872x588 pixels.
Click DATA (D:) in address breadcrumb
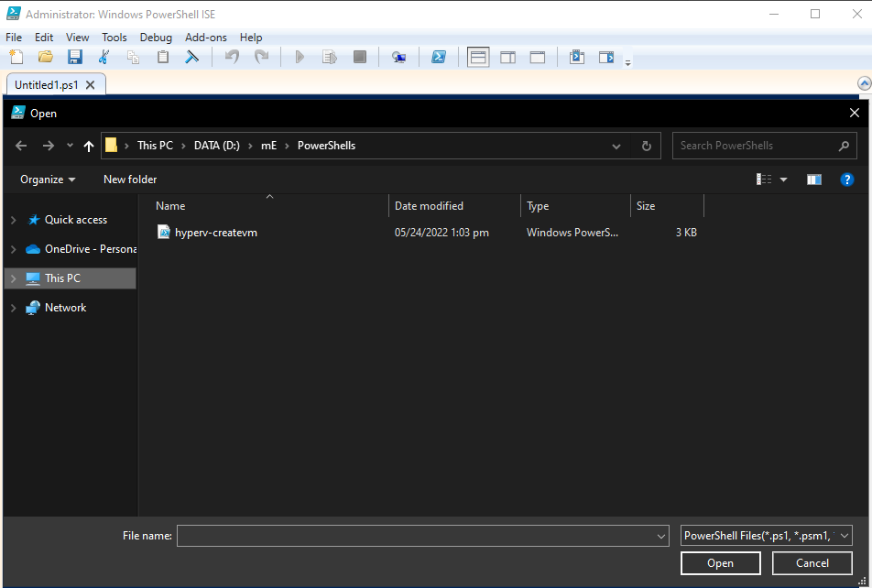pyautogui.click(x=217, y=146)
